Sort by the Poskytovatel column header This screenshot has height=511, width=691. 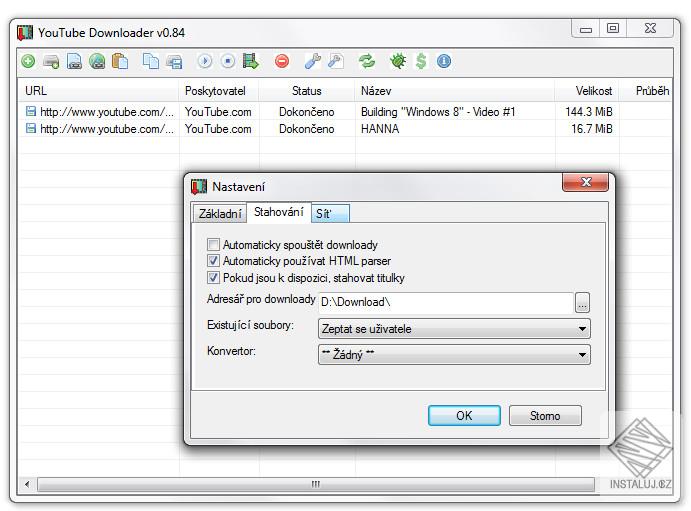219,91
